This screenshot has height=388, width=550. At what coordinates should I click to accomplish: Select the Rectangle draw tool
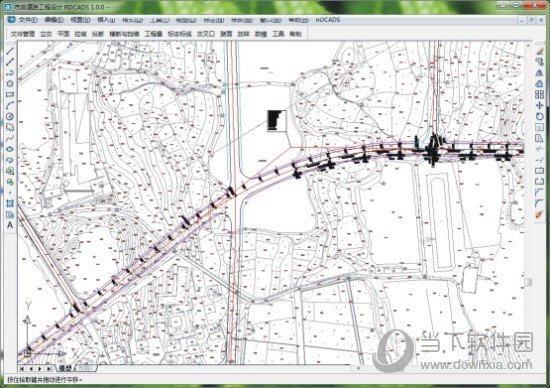pos(10,94)
